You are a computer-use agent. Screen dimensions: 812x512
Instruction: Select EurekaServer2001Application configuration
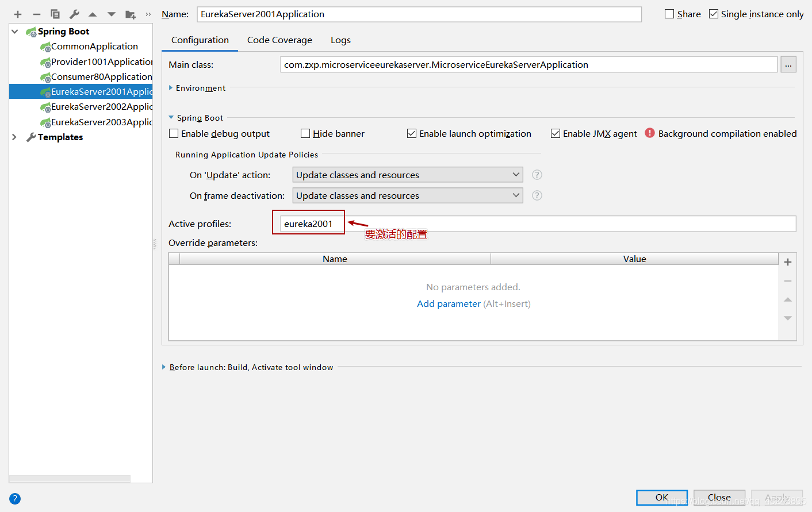click(81, 91)
